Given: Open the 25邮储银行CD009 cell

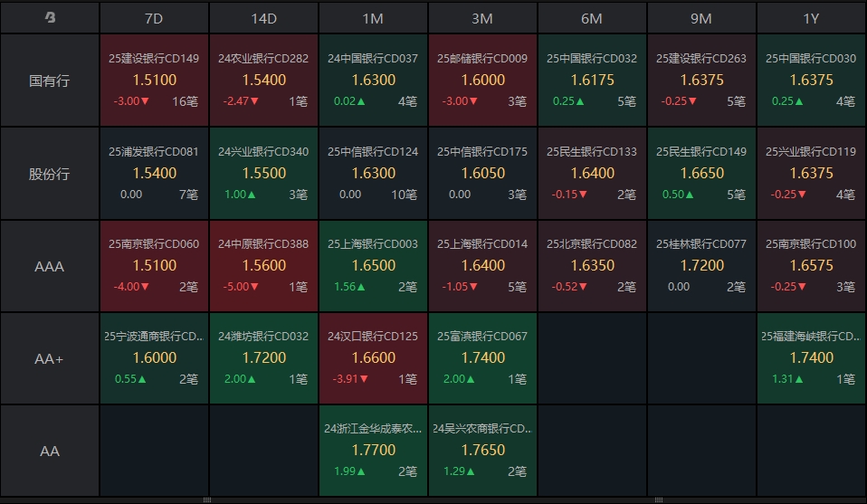Looking at the screenshot, I should (482, 81).
